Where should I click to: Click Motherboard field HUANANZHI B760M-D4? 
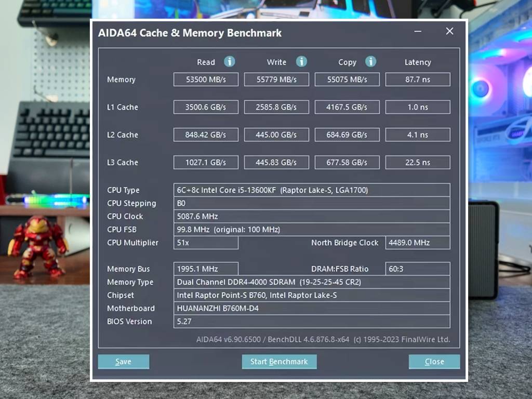click(x=312, y=309)
